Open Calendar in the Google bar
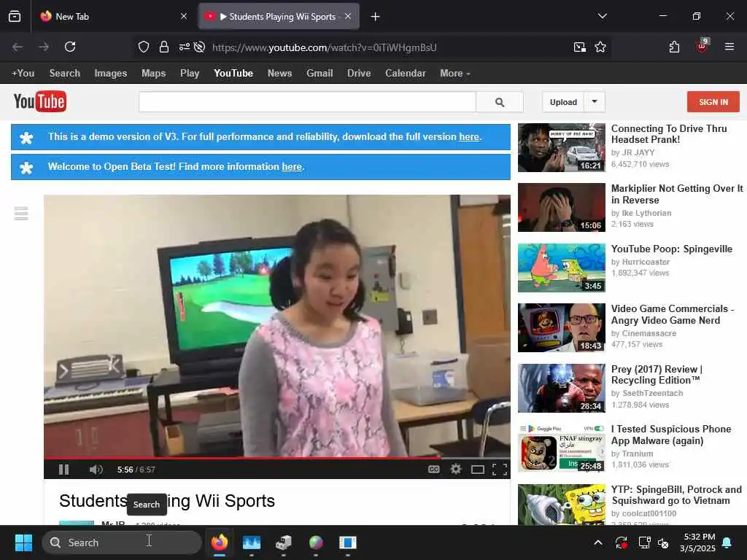The image size is (747, 560). [406, 74]
